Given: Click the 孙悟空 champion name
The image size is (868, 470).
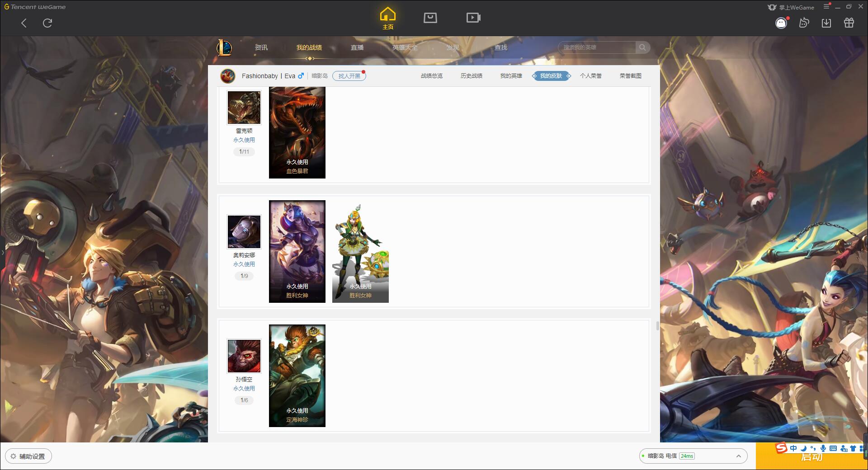Looking at the screenshot, I should click(244, 380).
